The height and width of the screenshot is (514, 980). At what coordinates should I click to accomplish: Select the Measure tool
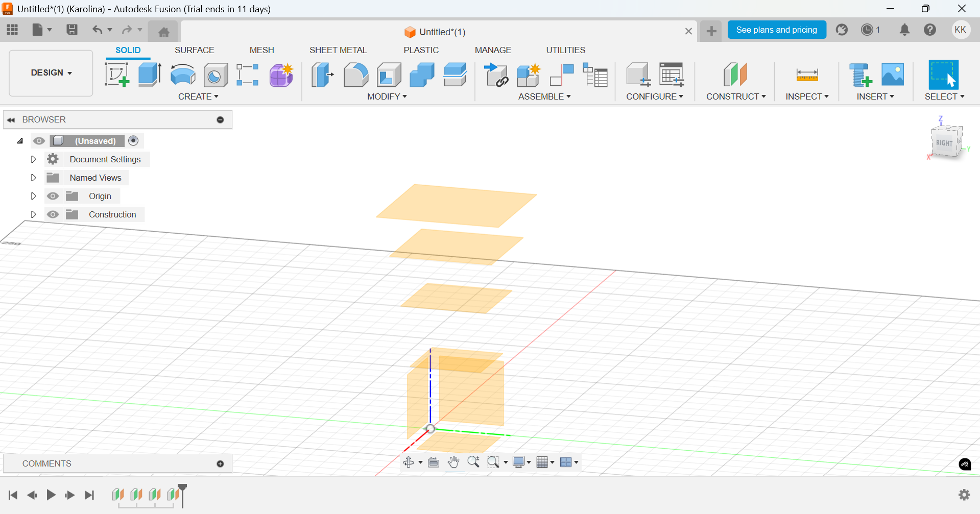807,75
